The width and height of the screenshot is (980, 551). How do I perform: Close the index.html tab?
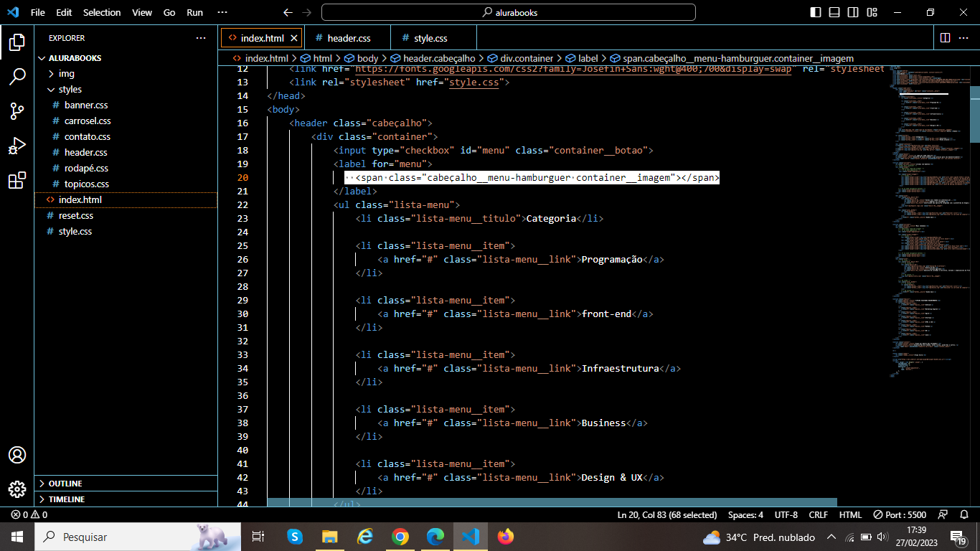coord(294,38)
